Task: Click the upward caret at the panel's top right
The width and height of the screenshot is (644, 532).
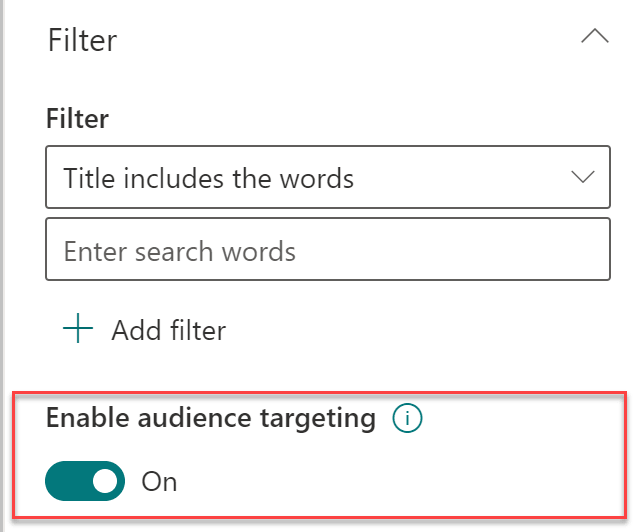Action: click(594, 37)
